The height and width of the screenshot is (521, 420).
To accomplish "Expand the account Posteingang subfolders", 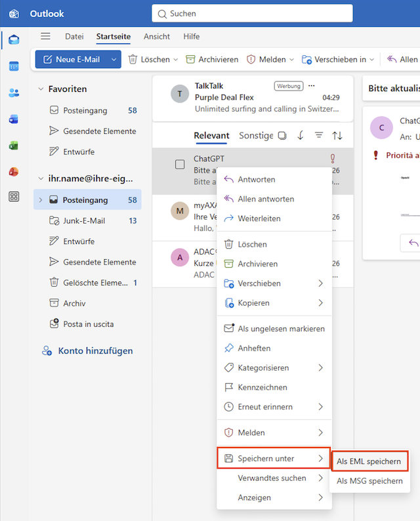I will pos(41,200).
